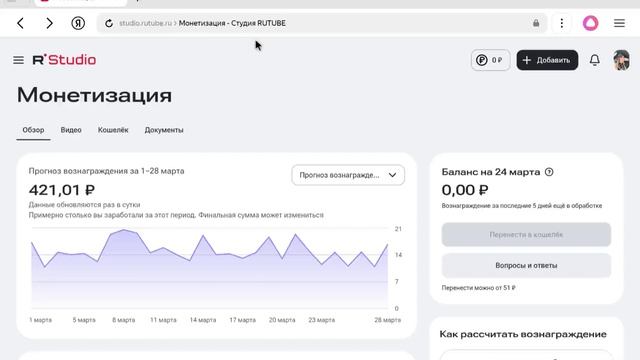Click the Баланс на 24 марта heading

pyautogui.click(x=491, y=172)
